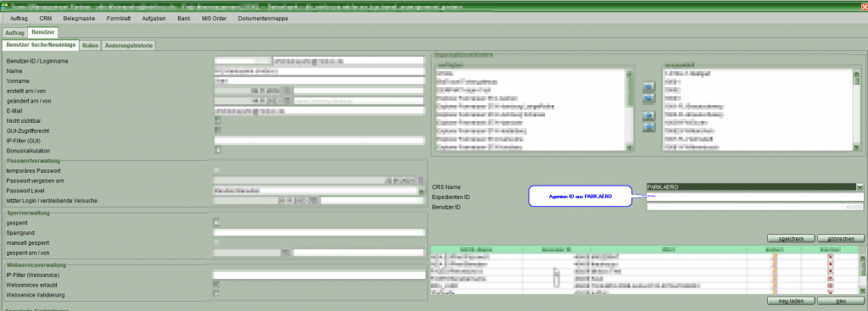Screen dimensions: 868x311
Task: Click the abbrechen button
Action: [x=840, y=238]
